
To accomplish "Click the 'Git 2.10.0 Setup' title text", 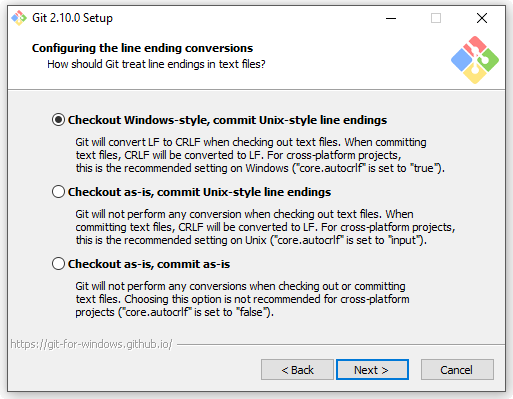I will [72, 18].
